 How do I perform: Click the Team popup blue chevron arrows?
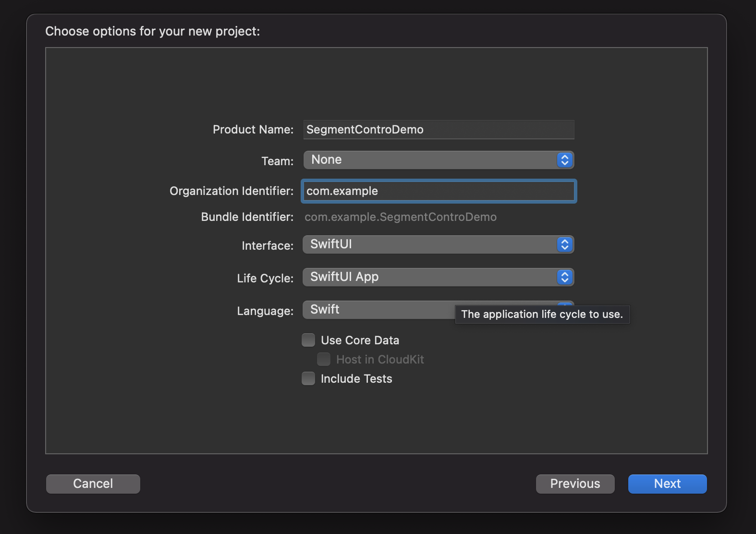[x=564, y=160]
